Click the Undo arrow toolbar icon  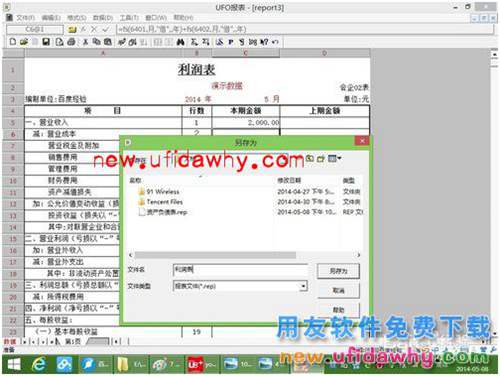pos(275,42)
